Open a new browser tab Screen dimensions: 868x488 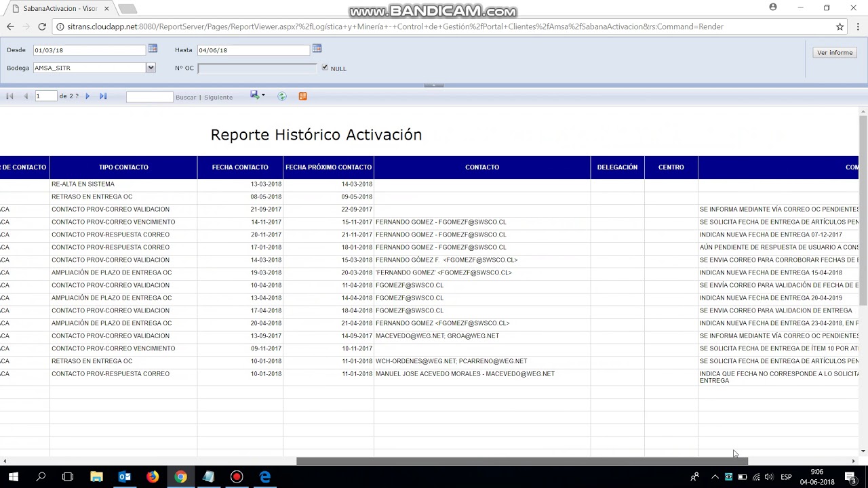127,9
